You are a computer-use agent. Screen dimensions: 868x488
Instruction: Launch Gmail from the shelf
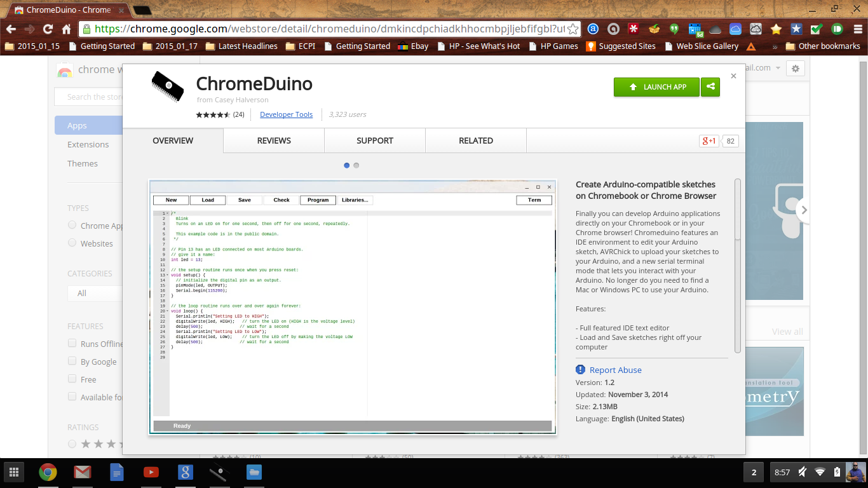(83, 472)
